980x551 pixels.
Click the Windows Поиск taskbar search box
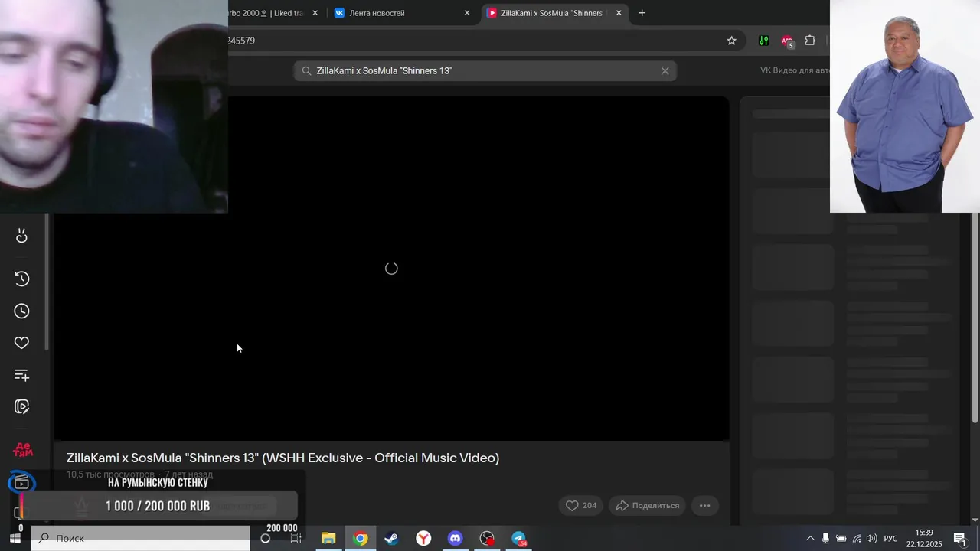tap(140, 538)
